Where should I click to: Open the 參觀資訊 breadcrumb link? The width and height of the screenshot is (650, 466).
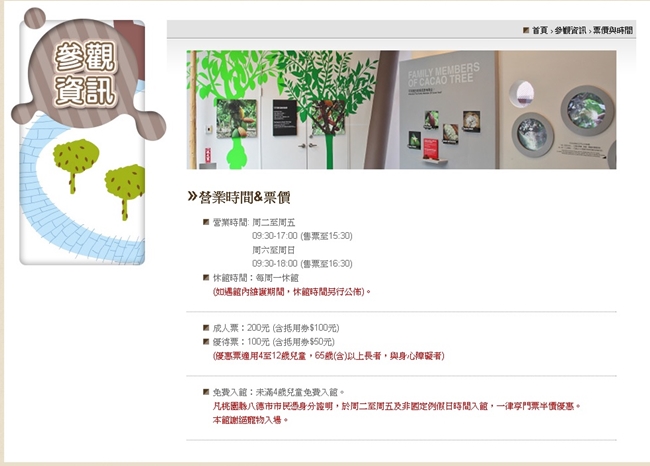coord(570,30)
